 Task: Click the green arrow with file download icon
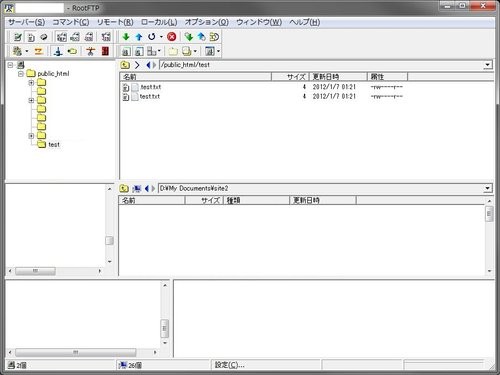pos(189,37)
